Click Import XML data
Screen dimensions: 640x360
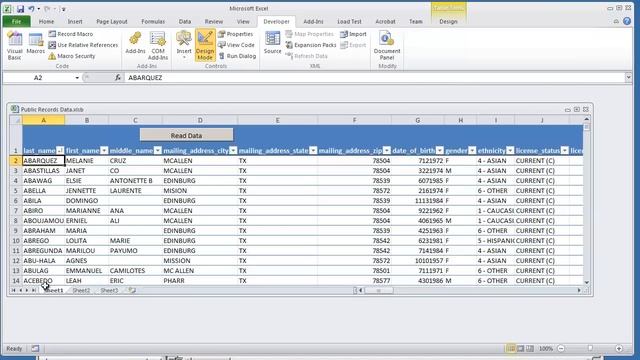coord(353,34)
